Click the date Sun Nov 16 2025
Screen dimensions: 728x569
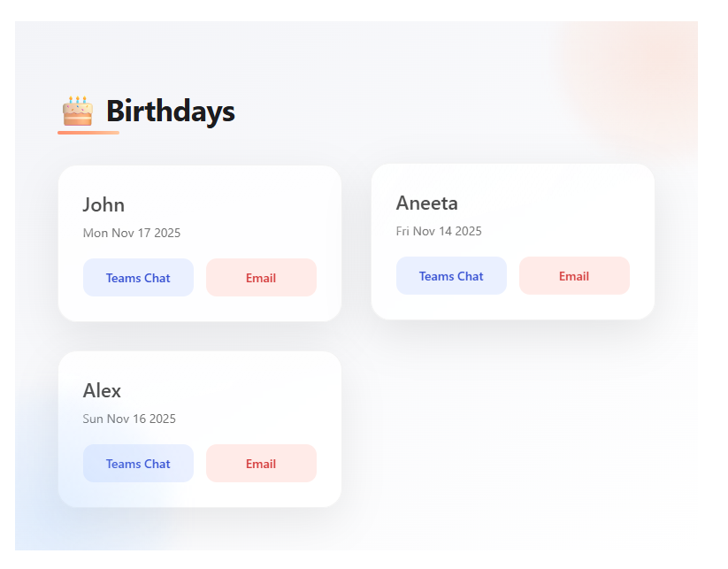[129, 419]
